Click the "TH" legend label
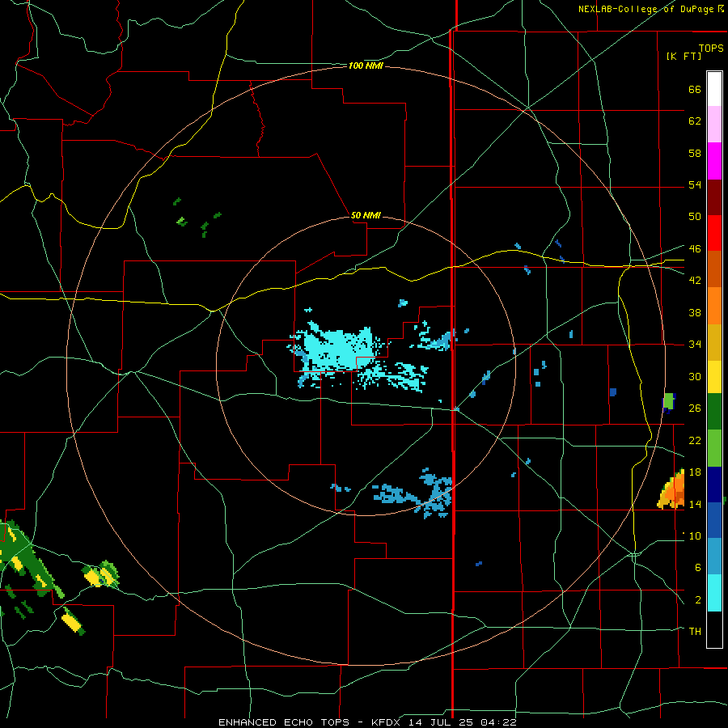Image resolution: width=728 pixels, height=728 pixels. (695, 632)
